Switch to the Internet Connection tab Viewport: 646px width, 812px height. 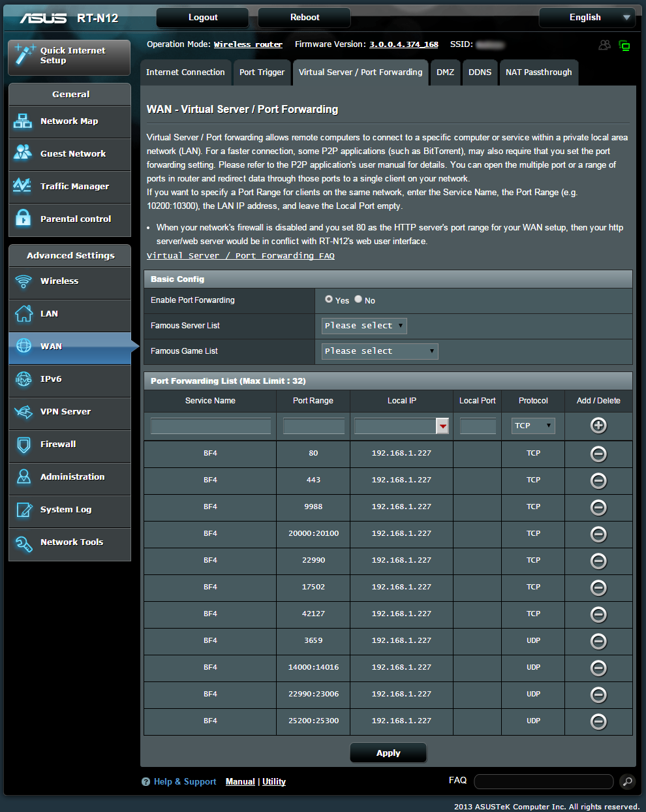(185, 72)
